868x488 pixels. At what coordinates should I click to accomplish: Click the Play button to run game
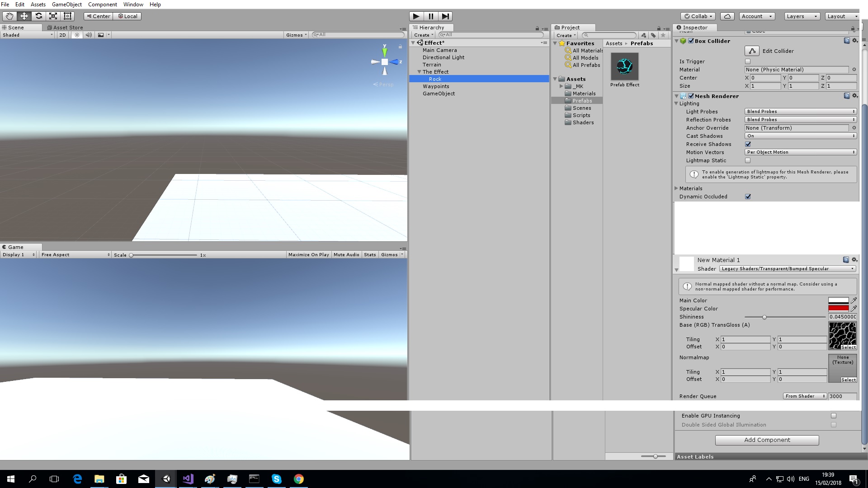[415, 16]
